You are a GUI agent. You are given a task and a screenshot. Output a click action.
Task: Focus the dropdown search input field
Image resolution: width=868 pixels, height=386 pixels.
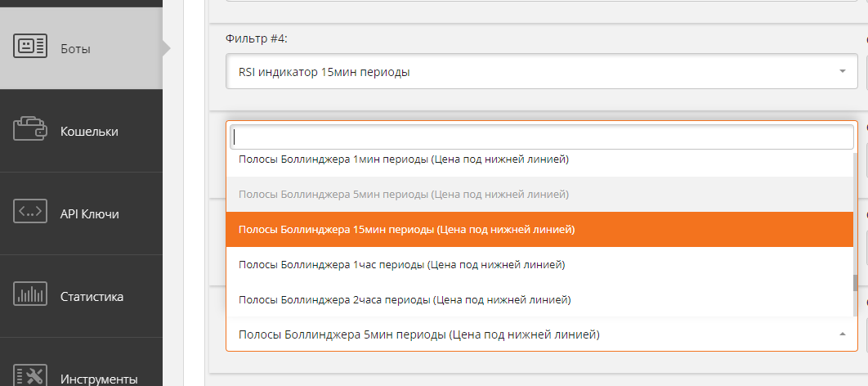click(541, 137)
